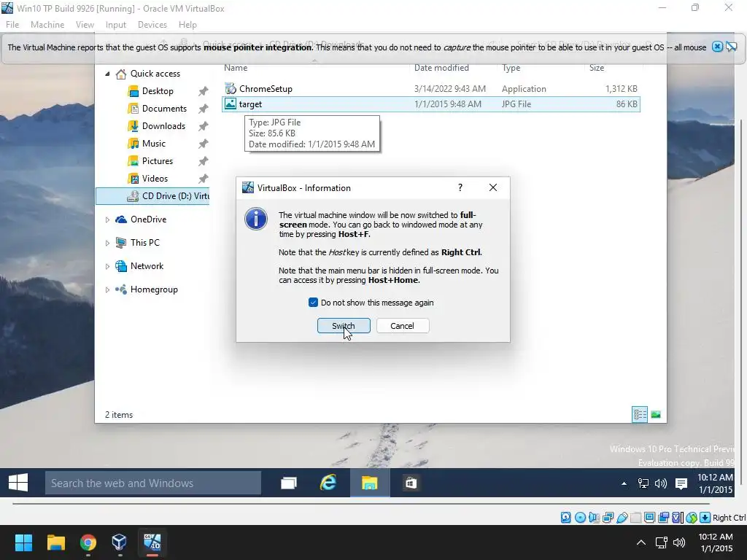Viewport: 747px width, 560px height.
Task: Click the dialog's question mark help button
Action: pos(460,187)
